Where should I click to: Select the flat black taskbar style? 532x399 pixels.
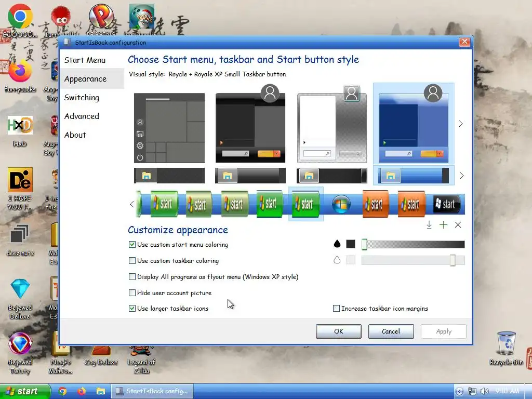pyautogui.click(x=332, y=176)
